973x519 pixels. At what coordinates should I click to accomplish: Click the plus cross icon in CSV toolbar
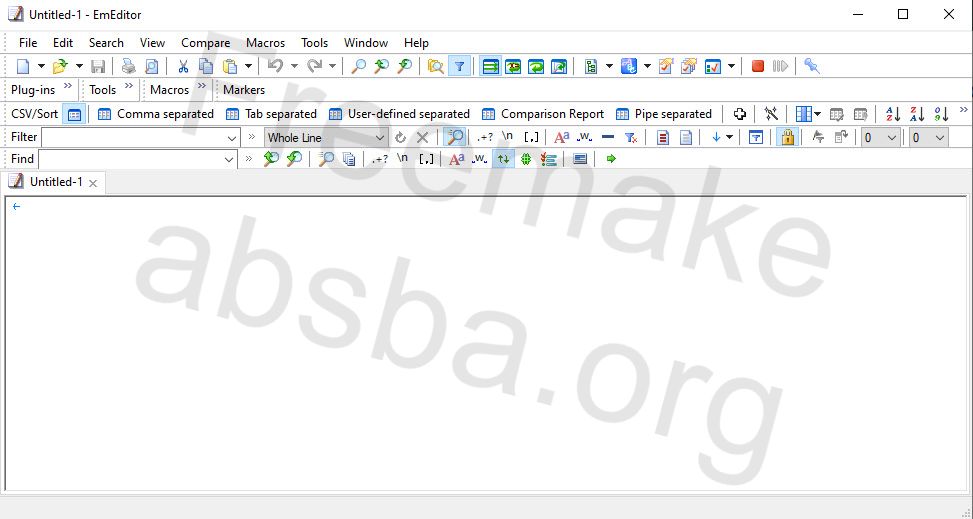(739, 114)
